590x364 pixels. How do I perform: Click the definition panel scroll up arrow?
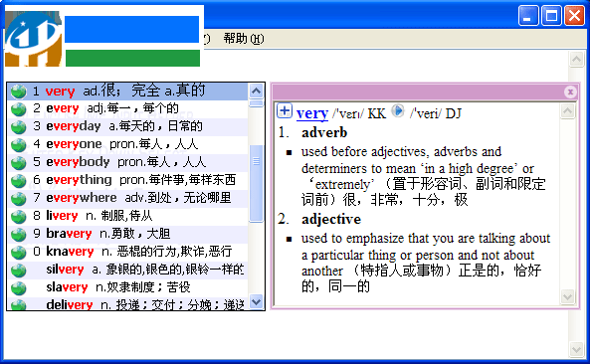coord(567,111)
